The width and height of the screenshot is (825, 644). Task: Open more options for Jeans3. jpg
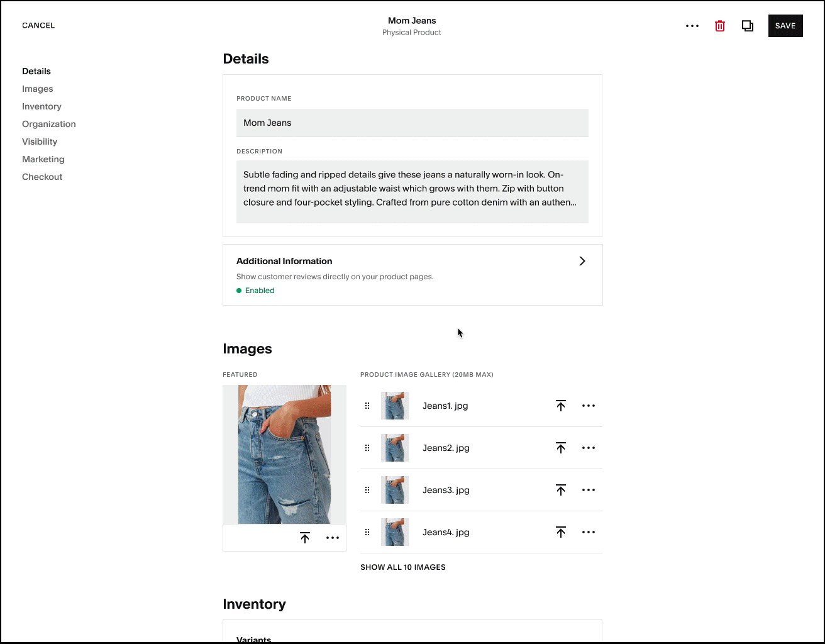point(589,490)
